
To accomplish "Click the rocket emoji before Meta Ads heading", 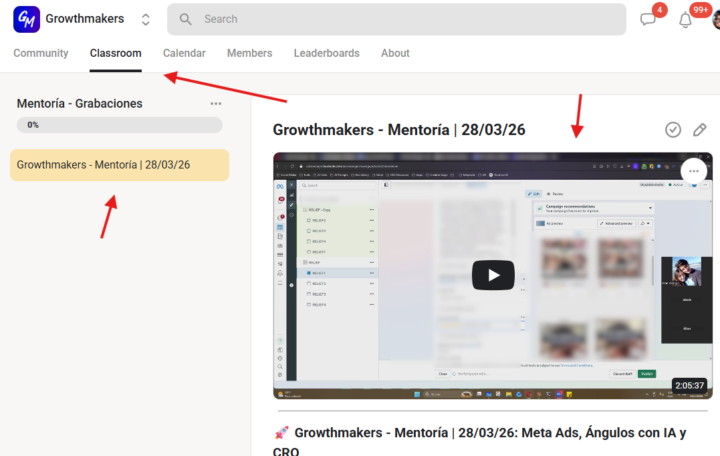I will point(281,433).
